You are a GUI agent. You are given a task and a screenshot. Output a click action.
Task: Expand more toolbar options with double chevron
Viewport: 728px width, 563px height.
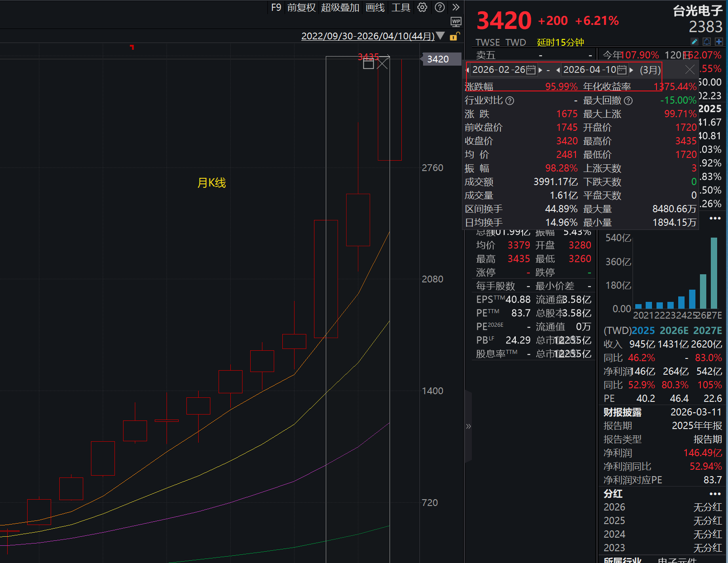tap(456, 7)
